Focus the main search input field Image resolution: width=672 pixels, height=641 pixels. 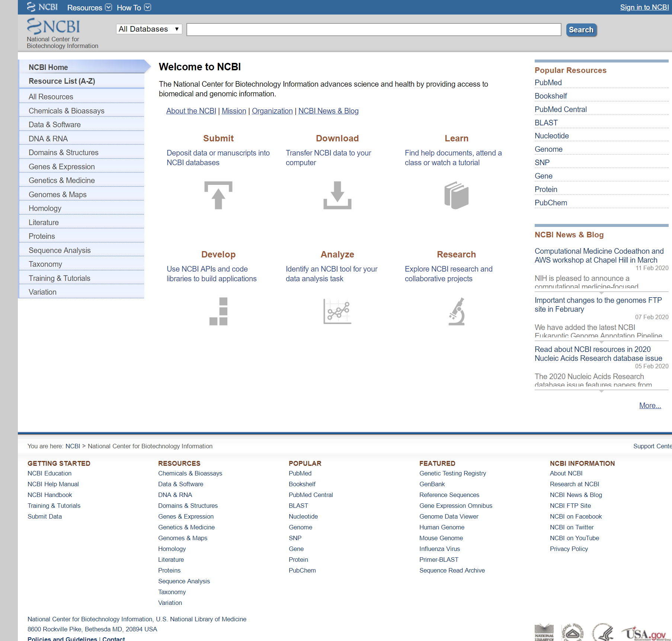374,29
